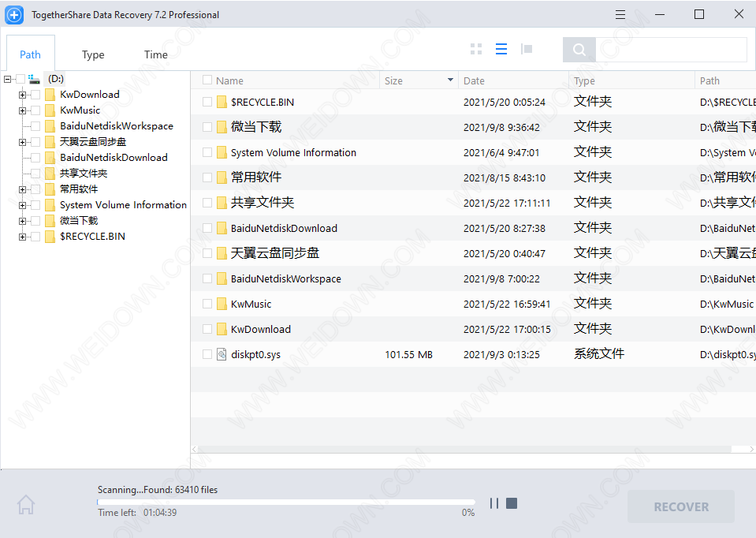Expand the 微当下载 tree node
Image resolution: width=756 pixels, height=538 pixels.
22,221
